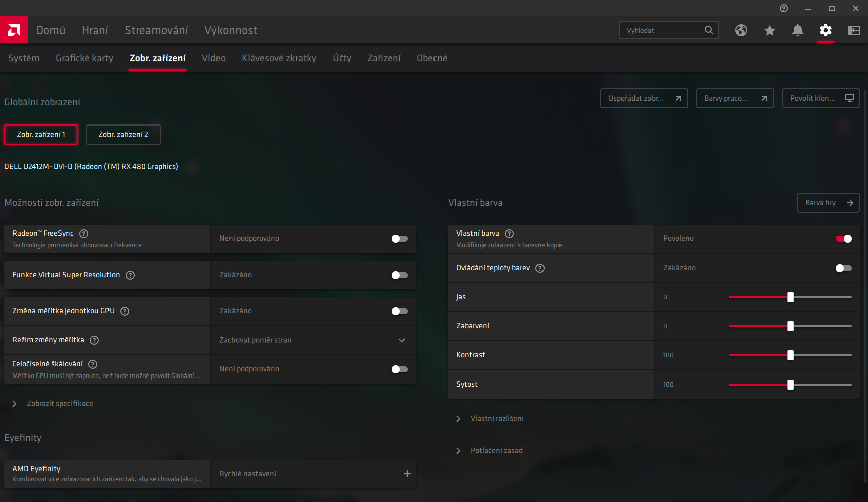
Task: Open the Hraní tab
Action: [x=95, y=30]
